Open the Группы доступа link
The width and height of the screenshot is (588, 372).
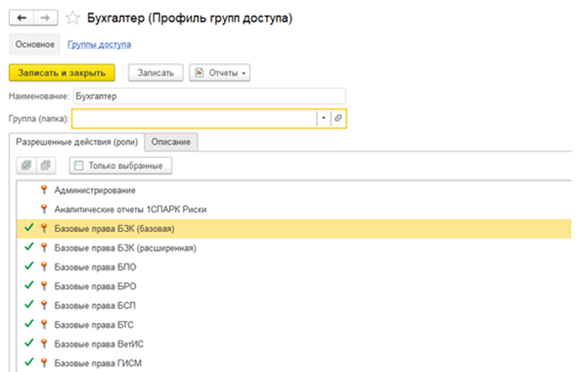coord(100,44)
